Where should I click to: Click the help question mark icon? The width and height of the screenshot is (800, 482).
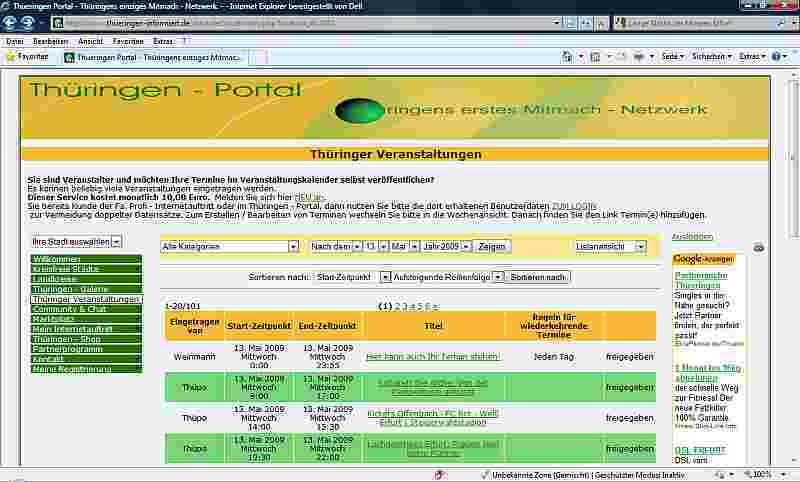point(775,57)
